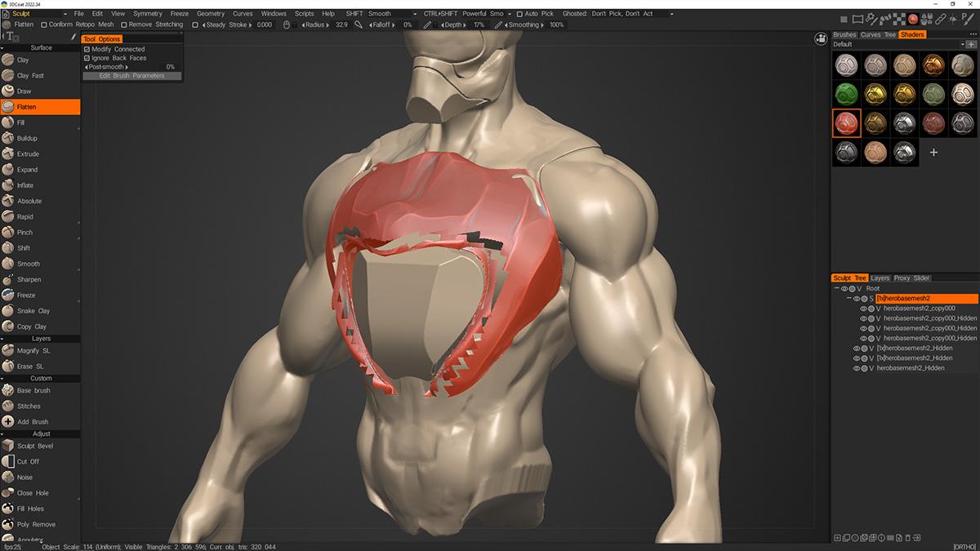Toggle Conform Retopo Mesh checkbox

44,24
